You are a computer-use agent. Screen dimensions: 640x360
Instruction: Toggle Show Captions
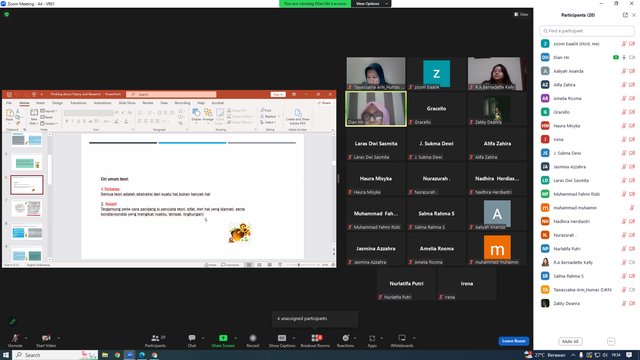tap(282, 340)
